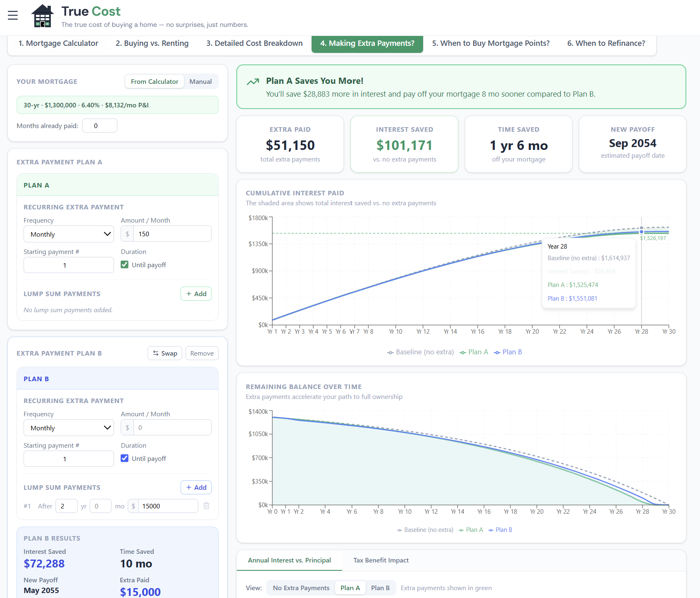Switch mortgage source to Manual

click(200, 82)
